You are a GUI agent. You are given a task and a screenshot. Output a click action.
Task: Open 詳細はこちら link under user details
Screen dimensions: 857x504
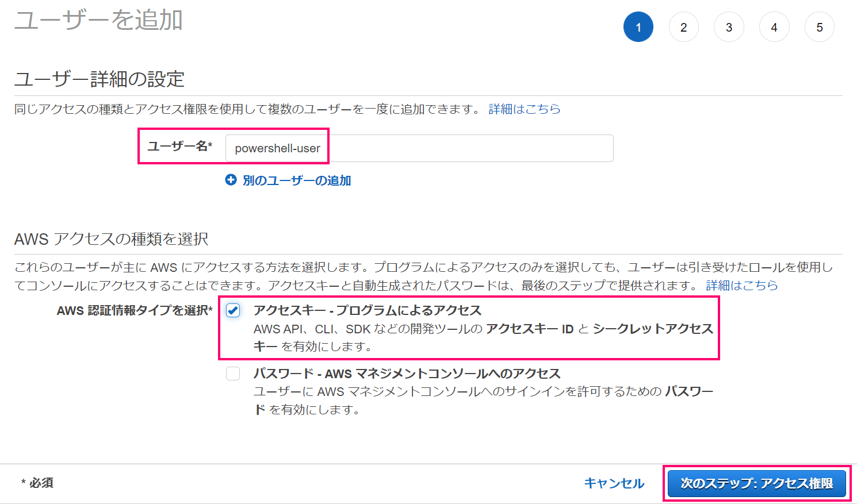click(x=525, y=109)
